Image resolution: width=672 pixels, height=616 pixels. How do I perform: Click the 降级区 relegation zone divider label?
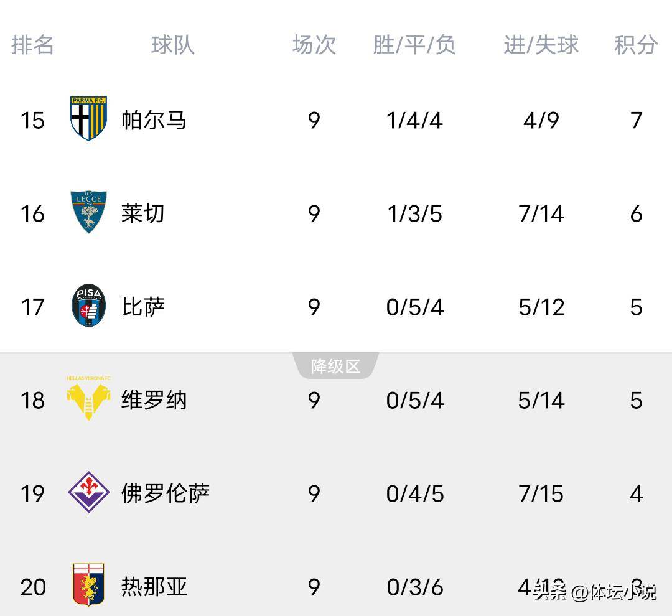(335, 366)
